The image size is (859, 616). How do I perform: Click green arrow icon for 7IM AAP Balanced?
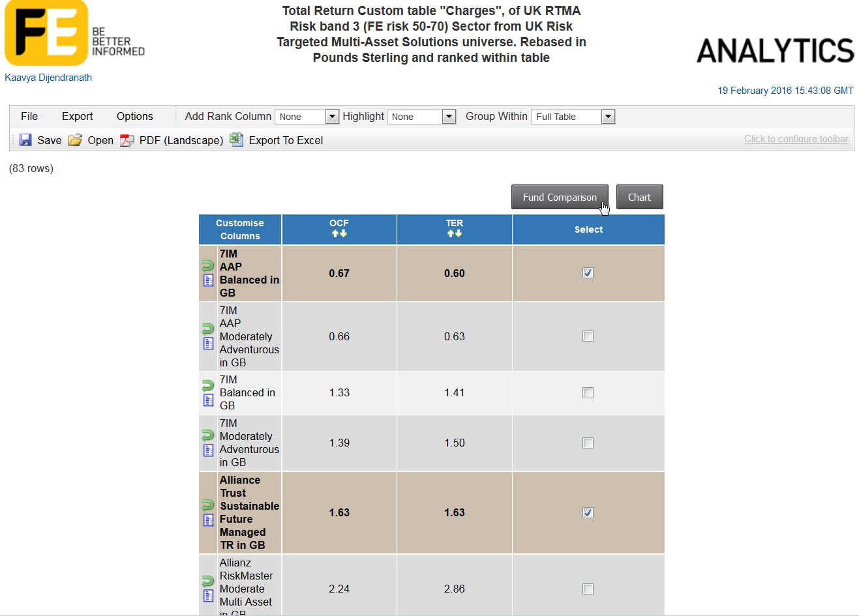pyautogui.click(x=208, y=266)
